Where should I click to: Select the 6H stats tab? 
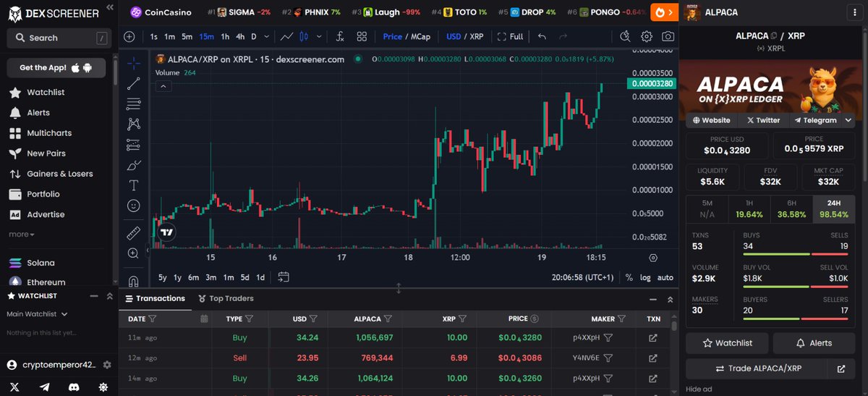click(x=792, y=209)
